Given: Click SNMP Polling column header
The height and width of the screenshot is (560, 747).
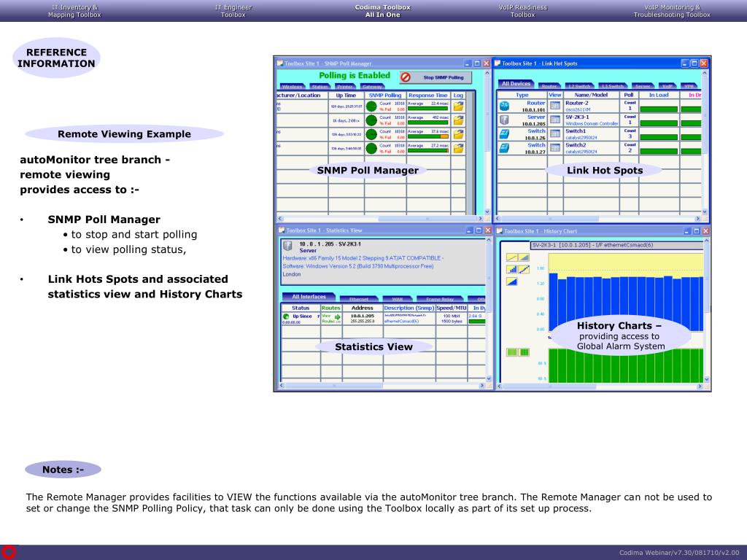Looking at the screenshot, I should click(x=385, y=96).
